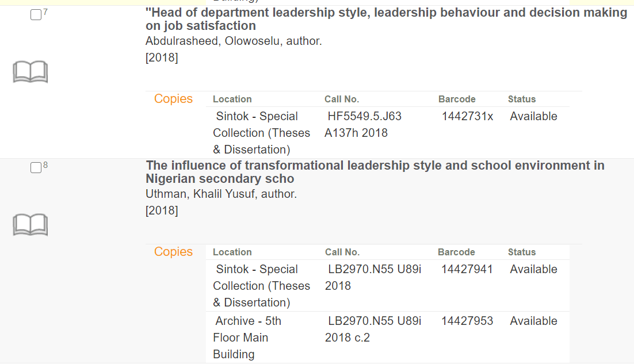Select barcode 14427953
This screenshot has height=364, width=634.
pyautogui.click(x=467, y=321)
